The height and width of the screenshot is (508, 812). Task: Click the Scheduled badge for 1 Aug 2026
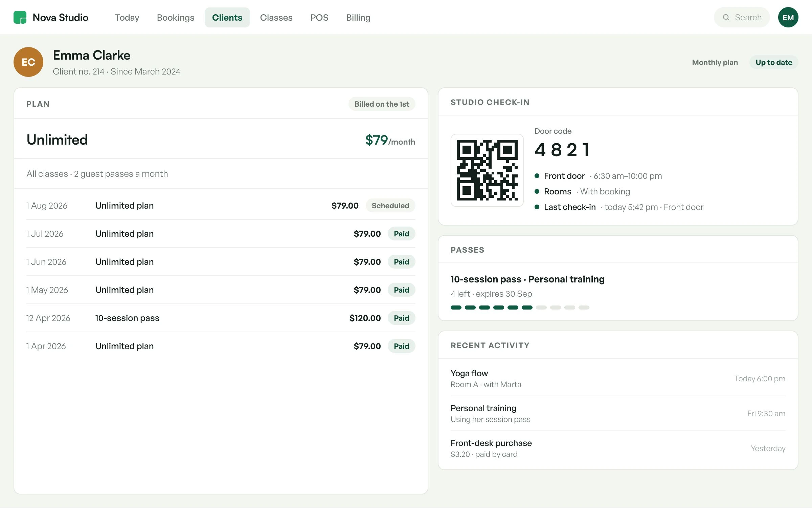[390, 206]
